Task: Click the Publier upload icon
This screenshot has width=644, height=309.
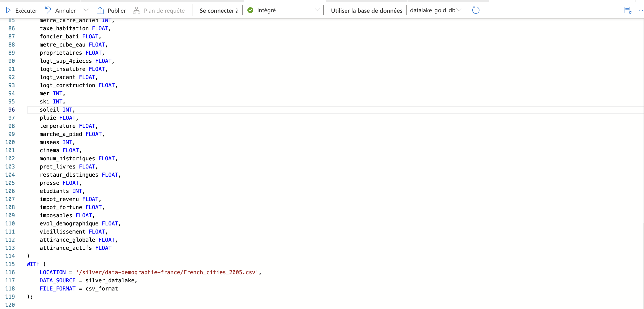Action: click(100, 10)
